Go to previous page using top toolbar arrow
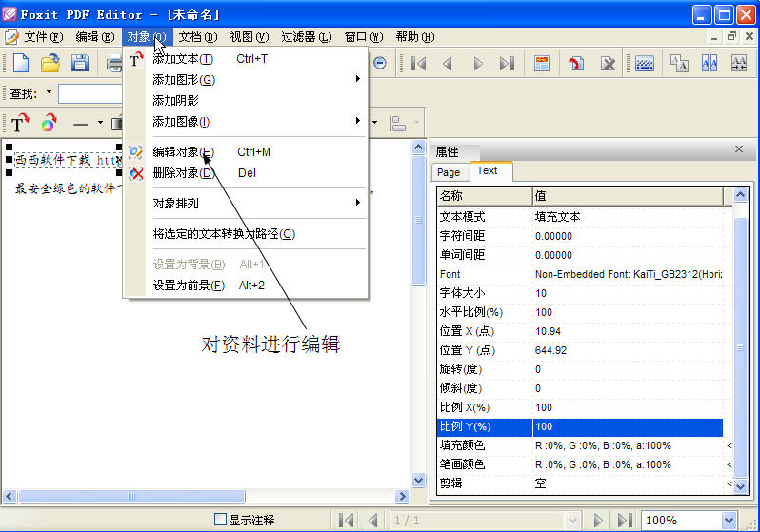Viewport: 760px width, 532px height. (x=448, y=64)
